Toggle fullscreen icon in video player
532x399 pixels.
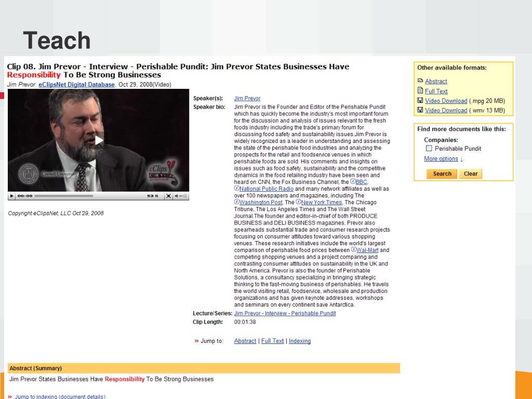[168, 196]
